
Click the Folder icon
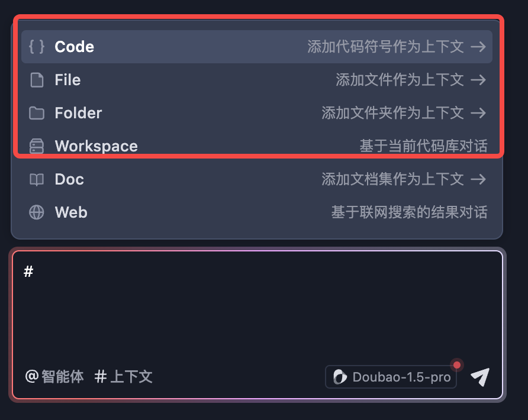pos(37,113)
